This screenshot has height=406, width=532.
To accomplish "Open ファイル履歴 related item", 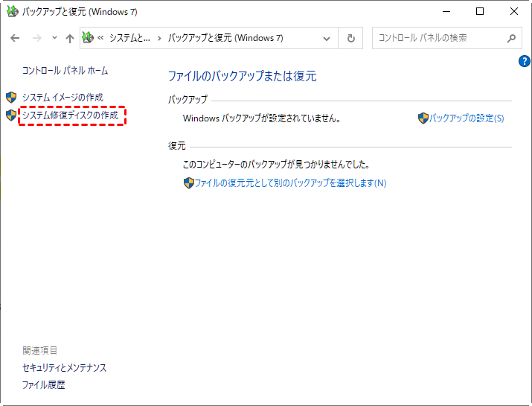I will [x=44, y=385].
